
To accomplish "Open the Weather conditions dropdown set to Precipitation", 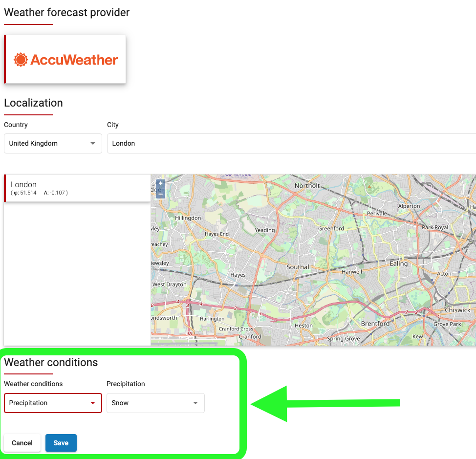I will click(53, 403).
